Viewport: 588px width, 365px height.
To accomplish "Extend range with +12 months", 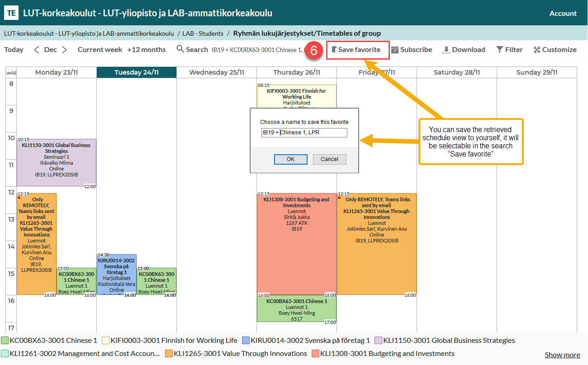I will pos(146,50).
